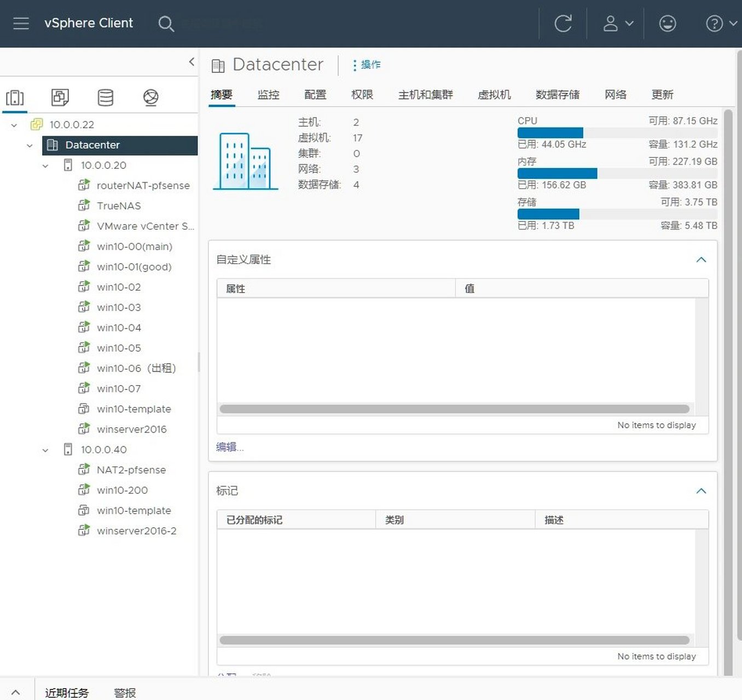This screenshot has width=742, height=700.
Task: Click the 内存 memory usage bar
Action: (x=617, y=173)
